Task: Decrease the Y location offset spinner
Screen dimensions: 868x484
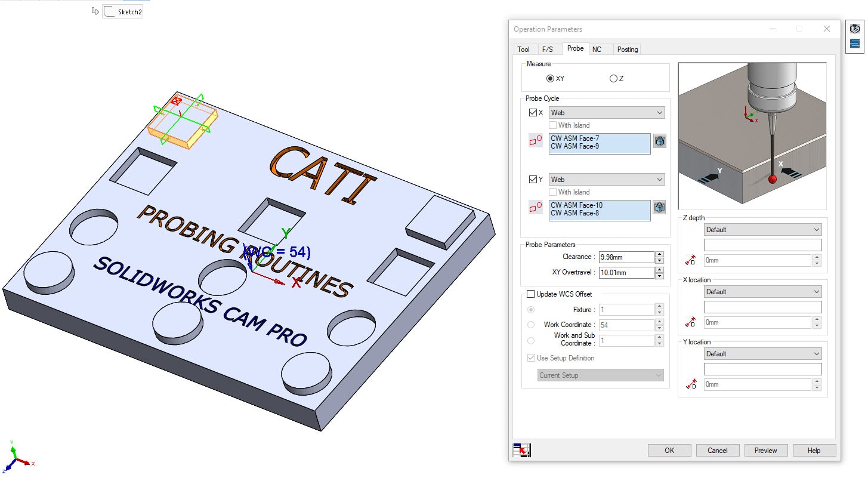Action: tap(817, 388)
